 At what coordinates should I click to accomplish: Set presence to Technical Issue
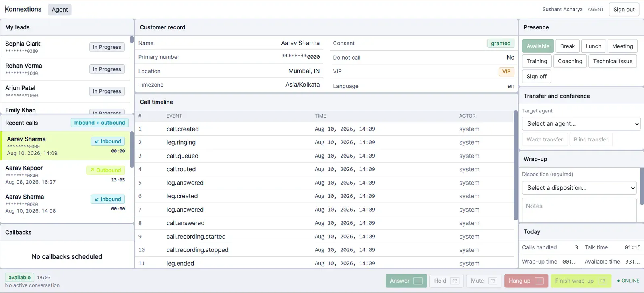613,61
